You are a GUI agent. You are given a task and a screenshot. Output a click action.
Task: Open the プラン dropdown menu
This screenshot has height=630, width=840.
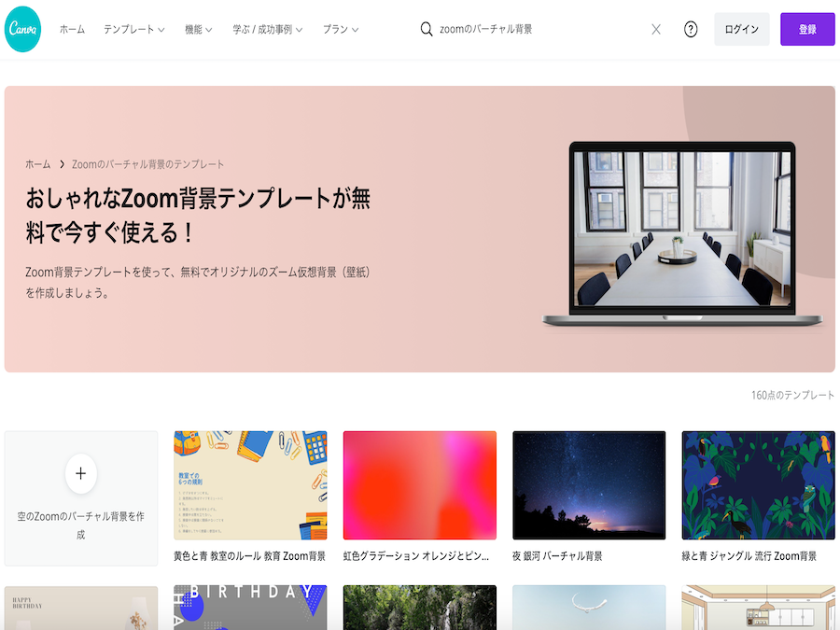341,29
